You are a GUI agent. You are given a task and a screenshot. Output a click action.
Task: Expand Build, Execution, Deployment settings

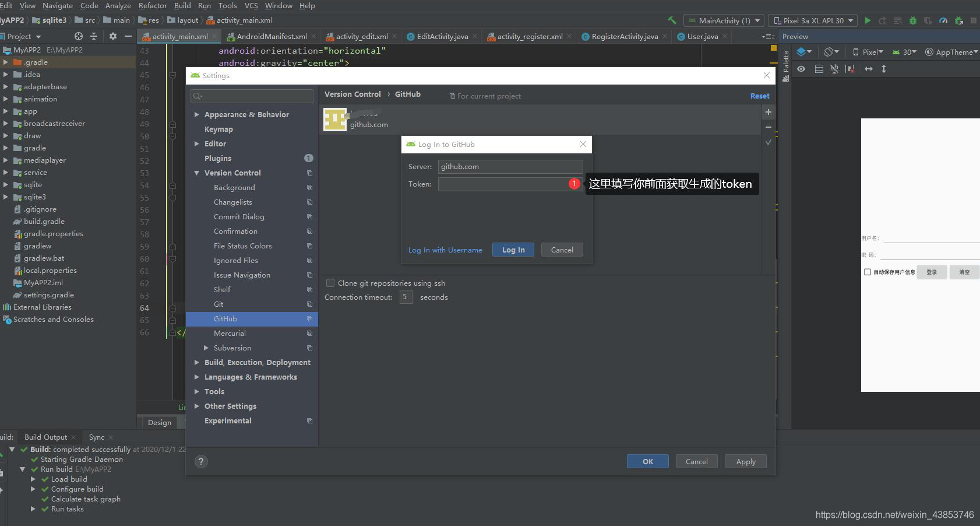(x=197, y=363)
